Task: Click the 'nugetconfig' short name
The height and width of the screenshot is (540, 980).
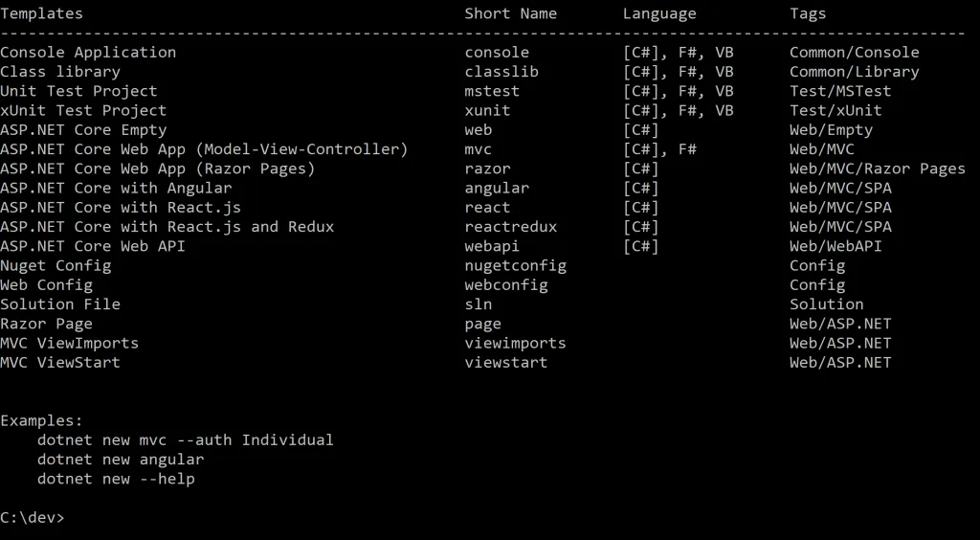Action: tap(515, 265)
